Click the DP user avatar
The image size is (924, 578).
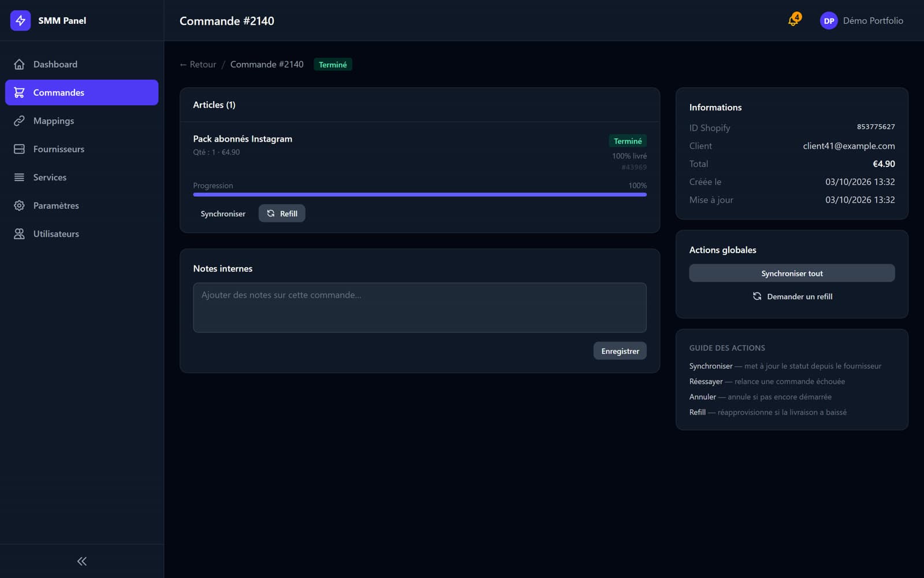829,21
